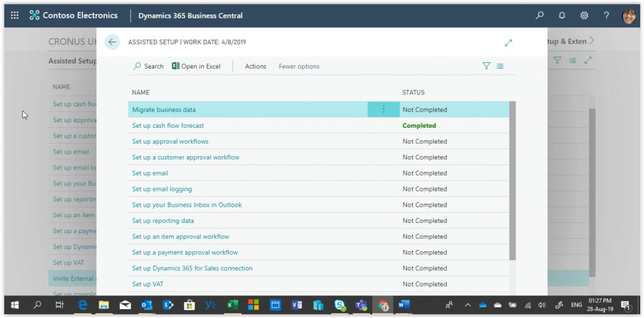
Task: Open the settings gear in header
Action: [x=584, y=16]
